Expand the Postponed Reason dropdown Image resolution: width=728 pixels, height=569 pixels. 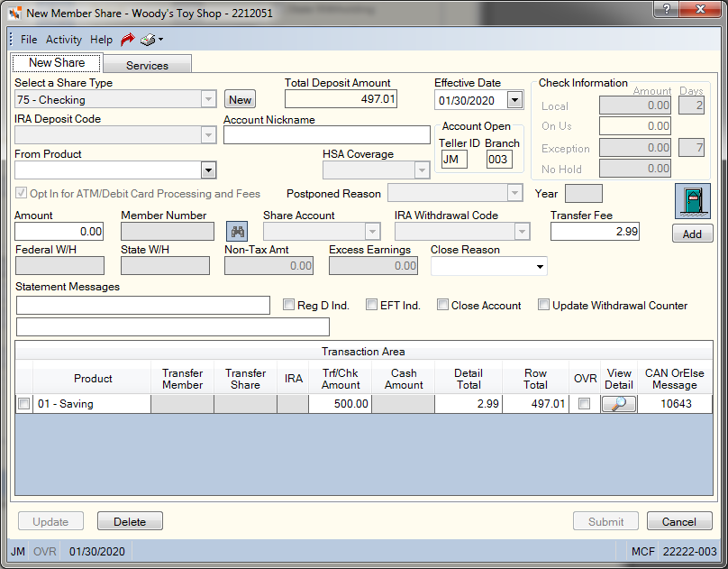(x=514, y=193)
